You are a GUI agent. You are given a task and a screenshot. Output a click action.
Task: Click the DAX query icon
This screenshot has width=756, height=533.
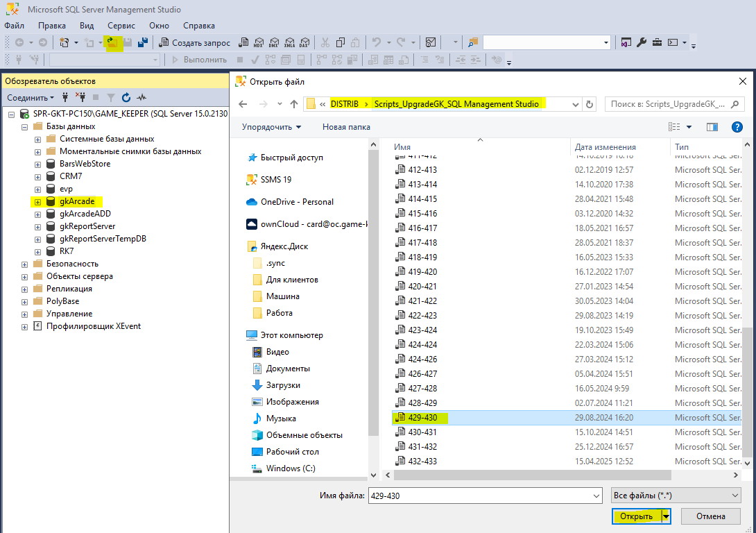pyautogui.click(x=304, y=42)
